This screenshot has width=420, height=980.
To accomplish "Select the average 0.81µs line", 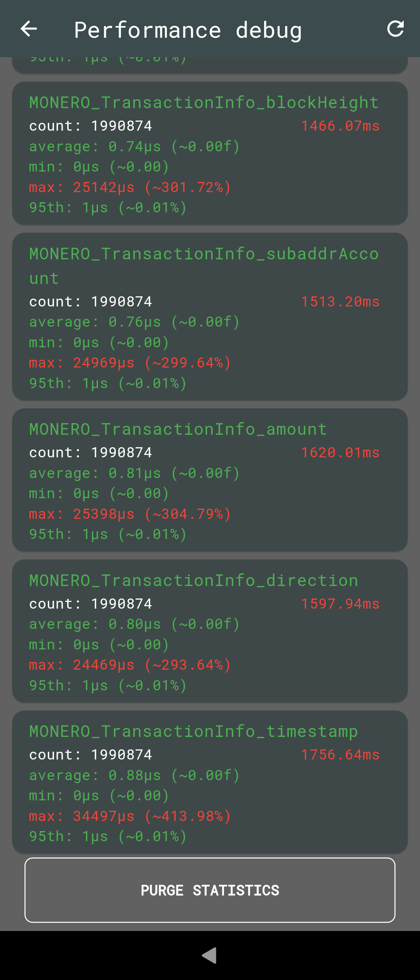I will (135, 473).
